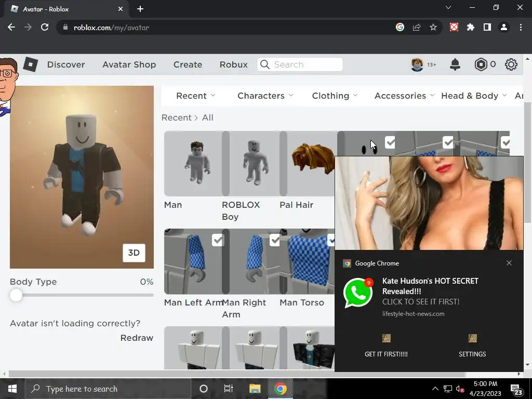Click the Redraw link
The width and height of the screenshot is (532, 399).
click(x=137, y=338)
